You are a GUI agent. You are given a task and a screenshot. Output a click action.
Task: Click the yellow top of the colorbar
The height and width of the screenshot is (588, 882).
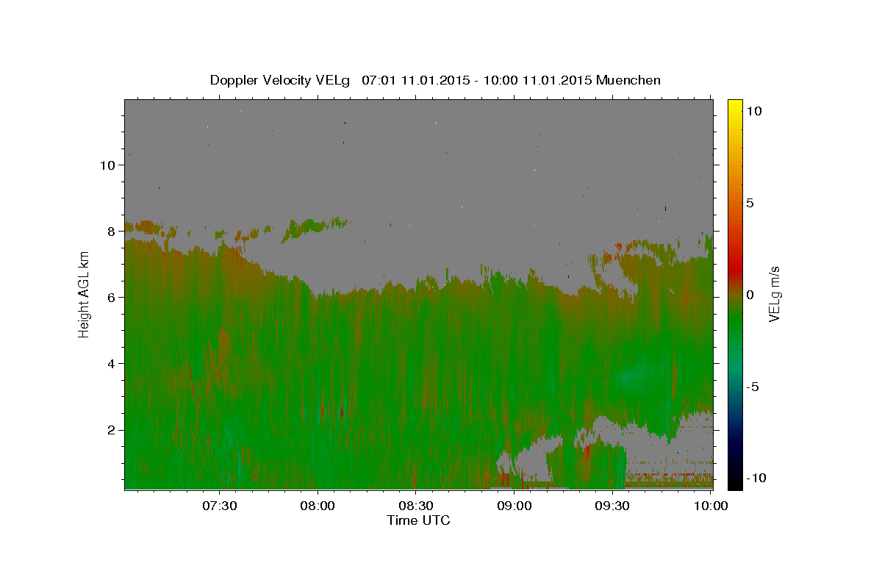click(734, 107)
